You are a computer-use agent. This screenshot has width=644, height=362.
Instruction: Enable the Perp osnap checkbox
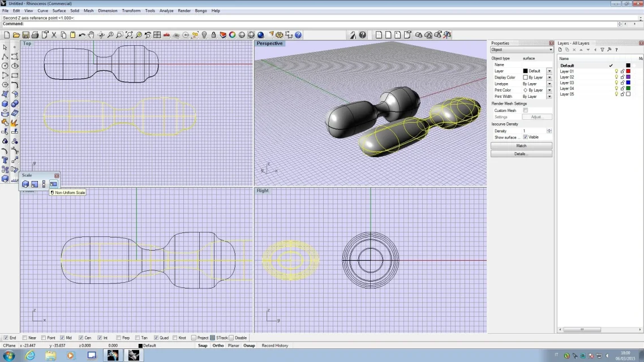click(x=119, y=338)
